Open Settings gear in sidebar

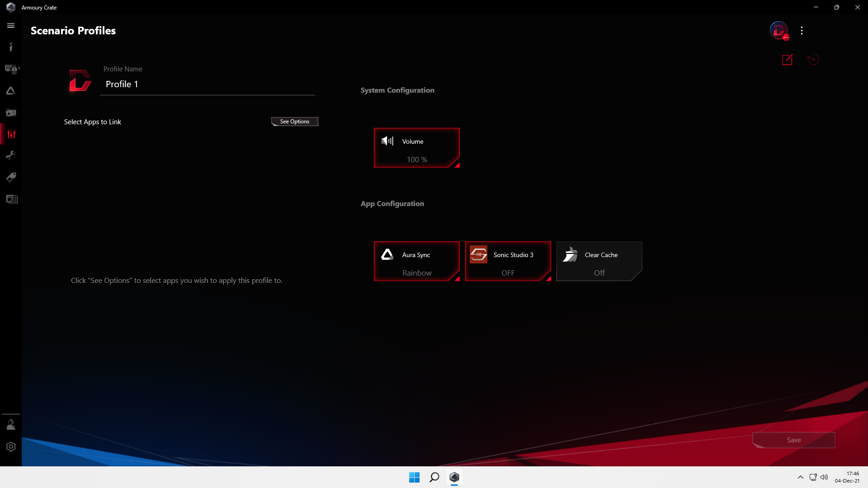[11, 446]
